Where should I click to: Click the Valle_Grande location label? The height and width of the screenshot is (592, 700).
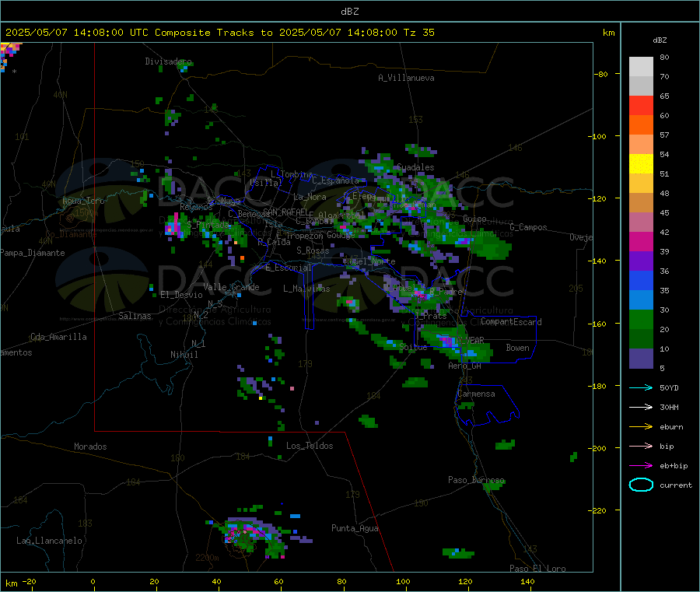tap(231, 287)
